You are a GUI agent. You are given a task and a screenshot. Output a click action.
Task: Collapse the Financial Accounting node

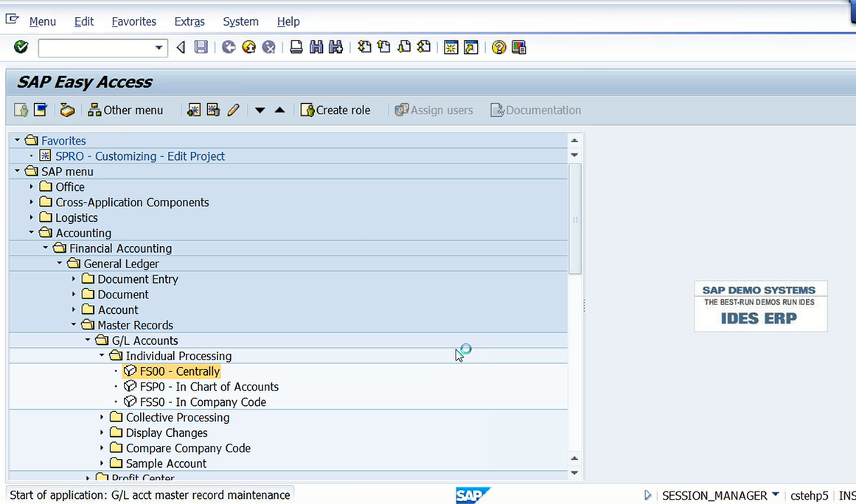[x=45, y=248]
